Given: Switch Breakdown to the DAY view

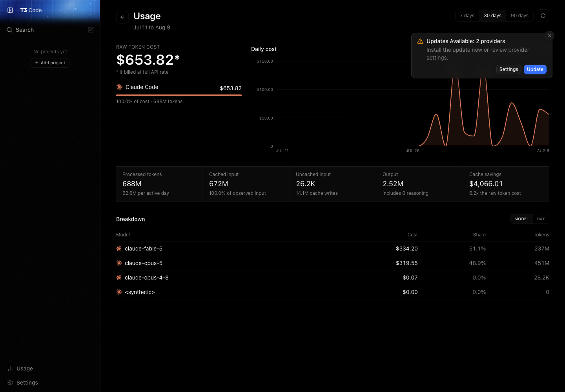Looking at the screenshot, I should pyautogui.click(x=541, y=219).
